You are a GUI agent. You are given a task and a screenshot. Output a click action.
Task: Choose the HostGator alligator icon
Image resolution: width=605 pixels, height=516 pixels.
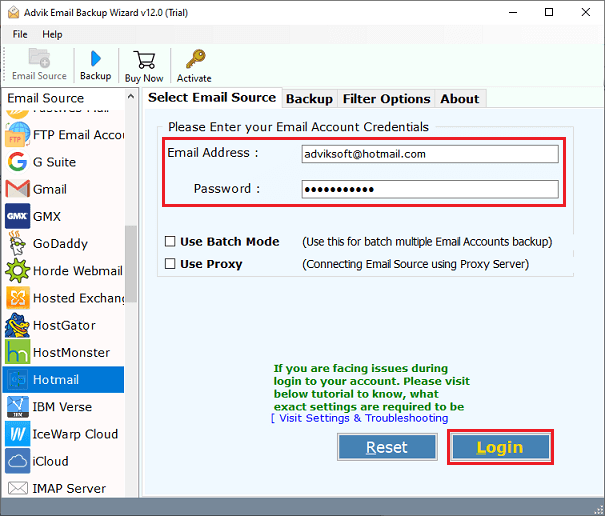coord(17,325)
